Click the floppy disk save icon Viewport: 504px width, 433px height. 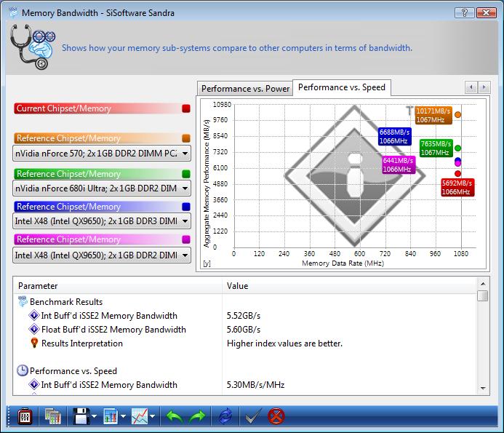(x=81, y=416)
